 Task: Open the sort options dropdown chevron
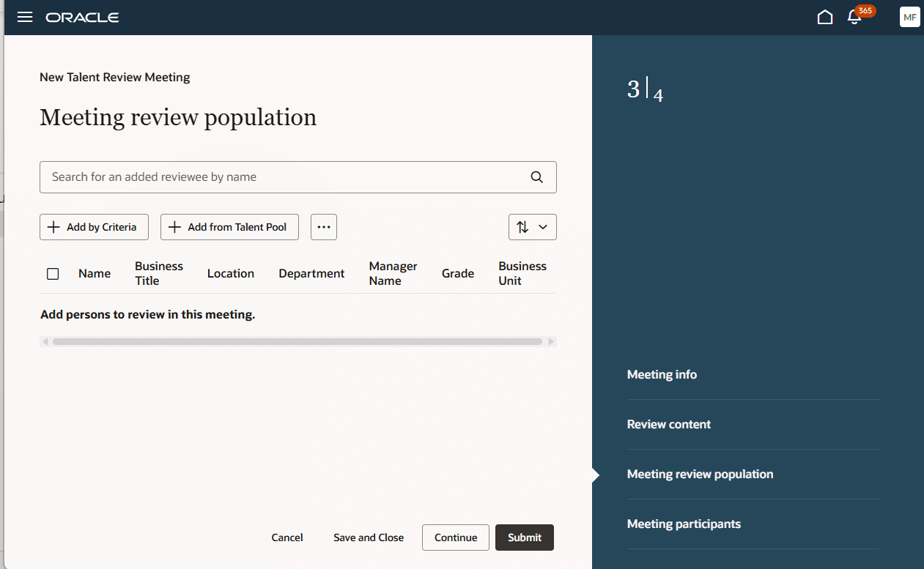(x=542, y=227)
